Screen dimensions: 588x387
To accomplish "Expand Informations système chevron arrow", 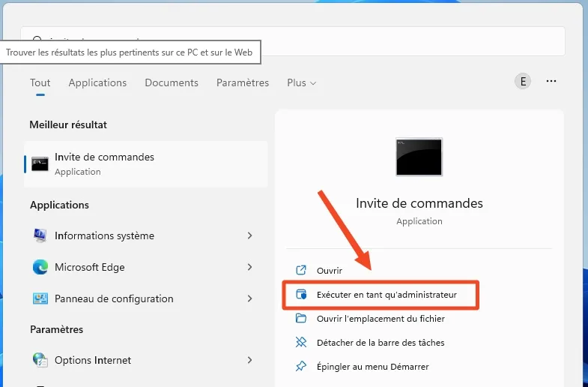I will point(249,235).
